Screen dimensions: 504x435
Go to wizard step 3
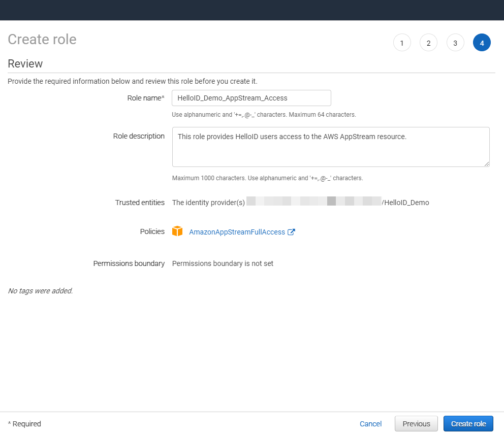pyautogui.click(x=455, y=43)
